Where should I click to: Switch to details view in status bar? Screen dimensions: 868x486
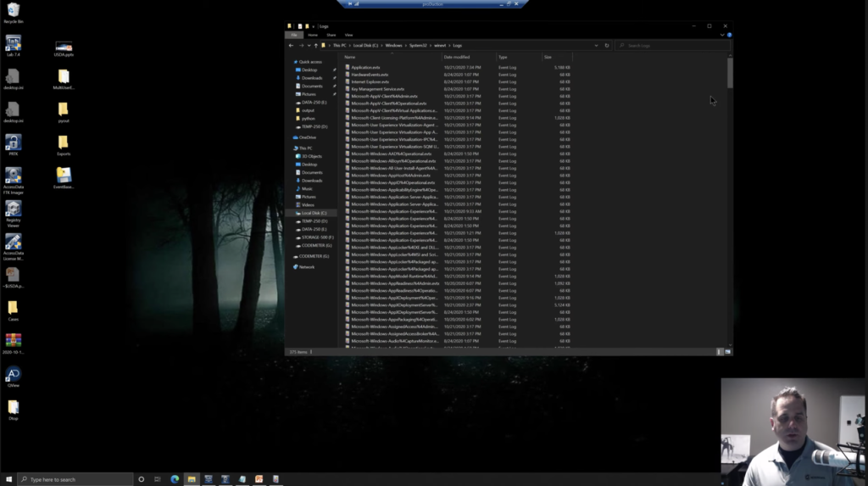(x=720, y=352)
